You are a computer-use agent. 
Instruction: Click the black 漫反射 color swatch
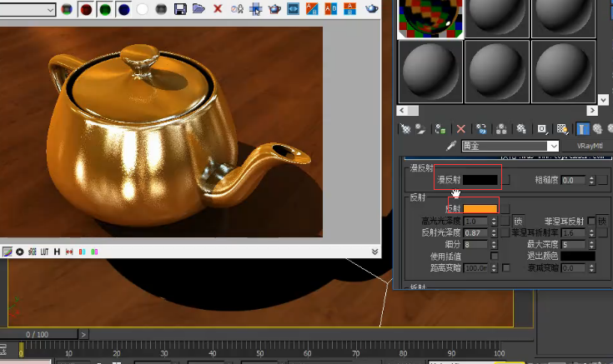480,180
